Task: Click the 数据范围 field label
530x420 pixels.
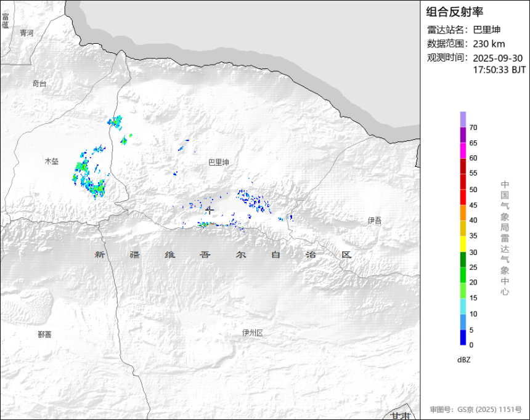Action: (x=447, y=44)
